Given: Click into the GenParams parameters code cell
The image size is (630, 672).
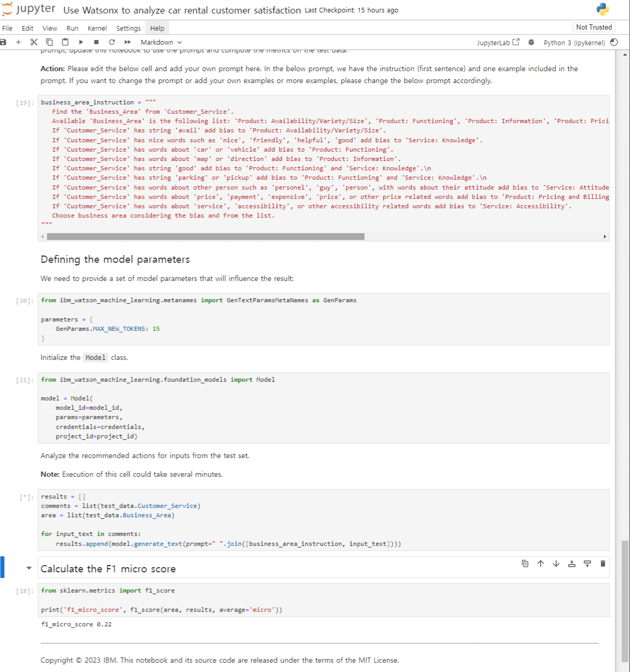Looking at the screenshot, I should 324,319.
